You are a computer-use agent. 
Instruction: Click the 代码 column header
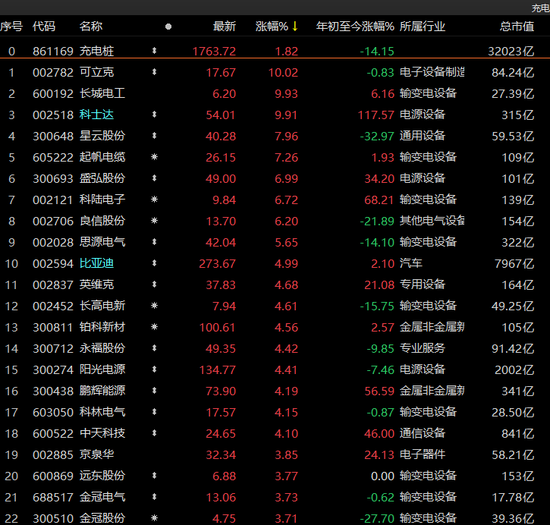44,26
